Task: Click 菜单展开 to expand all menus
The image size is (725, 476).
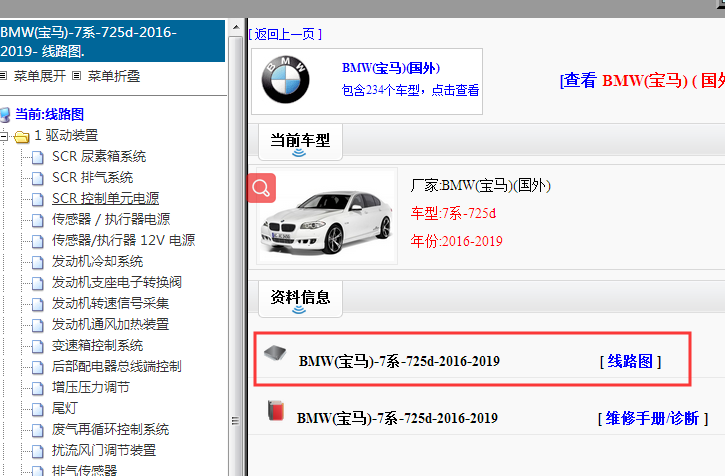Action: click(40, 75)
